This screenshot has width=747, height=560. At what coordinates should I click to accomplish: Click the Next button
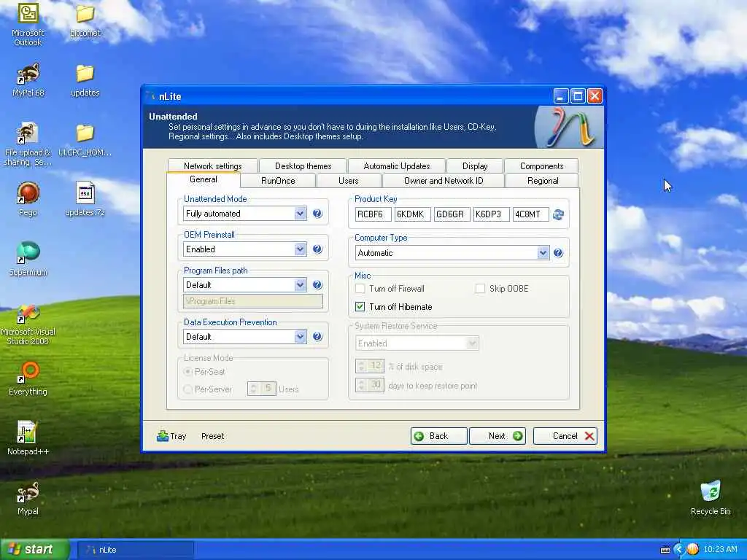coord(498,436)
